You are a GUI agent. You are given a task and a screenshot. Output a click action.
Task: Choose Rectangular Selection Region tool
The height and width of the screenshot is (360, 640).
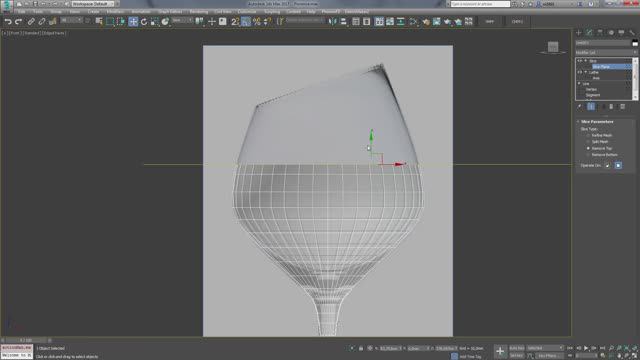[x=110, y=22]
